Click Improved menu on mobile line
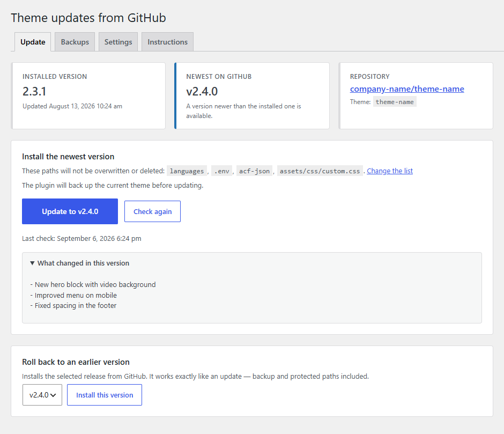The image size is (504, 434). pyautogui.click(x=73, y=296)
